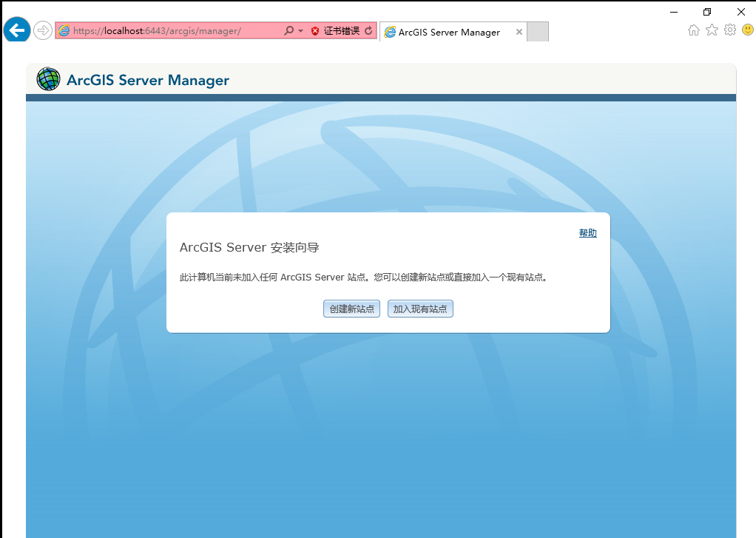Restore down the browser window

707,12
